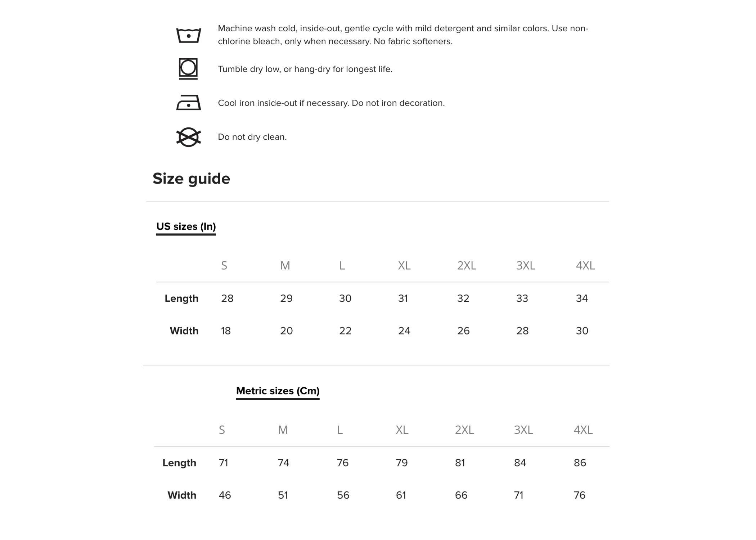
Task: Click the S column header in Metric table
Action: click(x=222, y=430)
